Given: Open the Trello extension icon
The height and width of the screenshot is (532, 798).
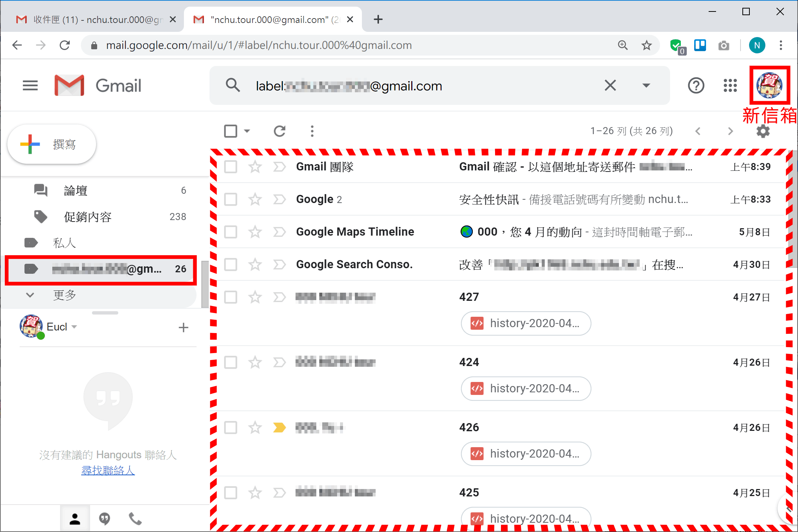Looking at the screenshot, I should coord(700,45).
